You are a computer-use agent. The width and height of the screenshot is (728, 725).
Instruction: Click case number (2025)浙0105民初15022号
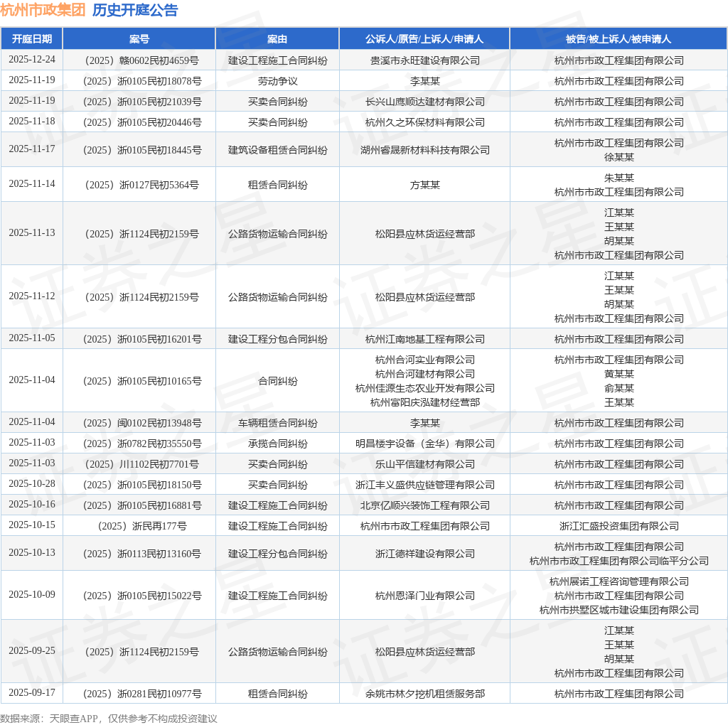click(142, 596)
